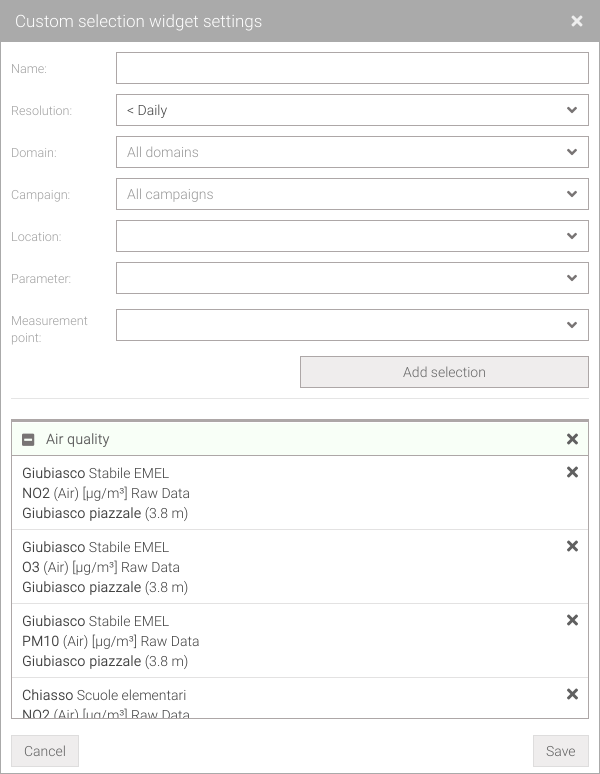Click the Resolution label
Screen dimensions: 600x774
point(41,111)
